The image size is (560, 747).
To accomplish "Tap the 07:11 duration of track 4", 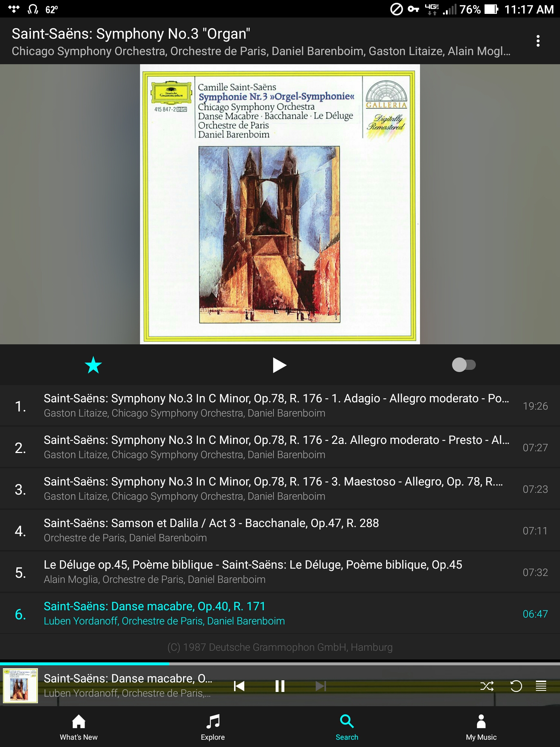I will coord(535,531).
